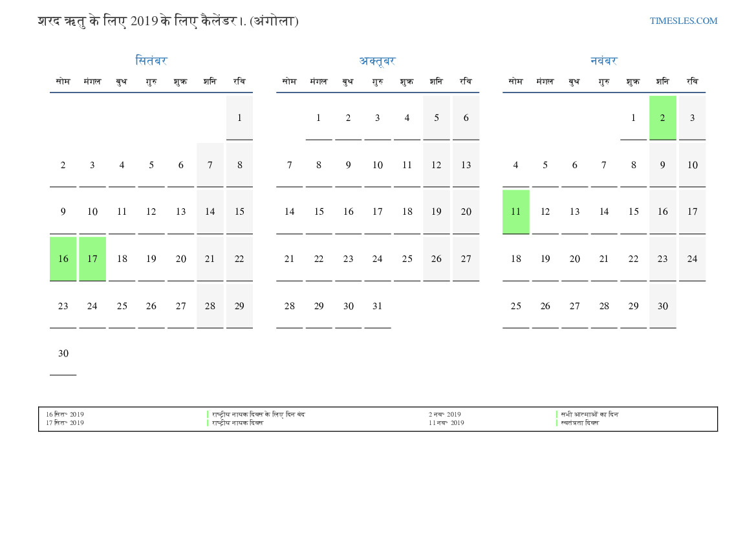756x535 pixels.
Task: Select date 10 in अक्तूबर
Action: [x=378, y=165]
